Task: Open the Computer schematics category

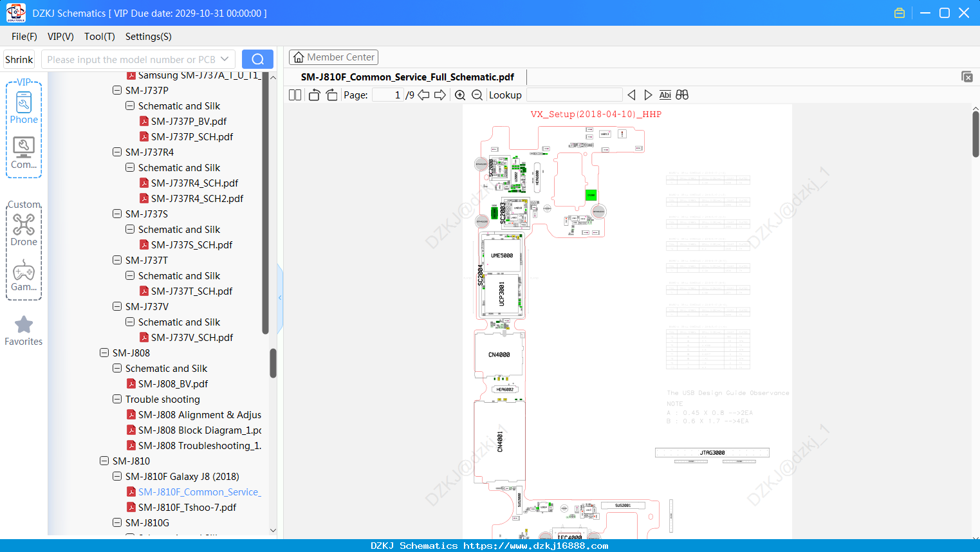Action: 24,153
